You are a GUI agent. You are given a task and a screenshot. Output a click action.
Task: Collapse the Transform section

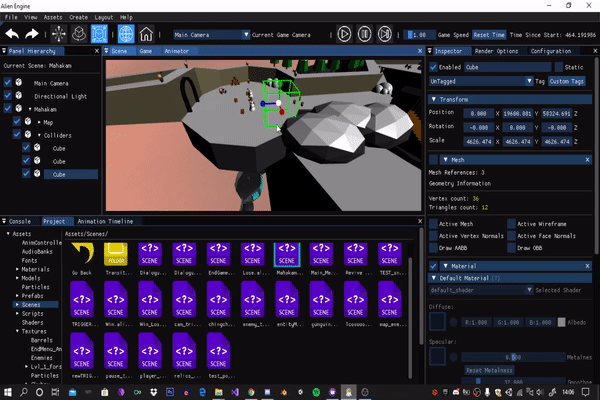[434, 99]
